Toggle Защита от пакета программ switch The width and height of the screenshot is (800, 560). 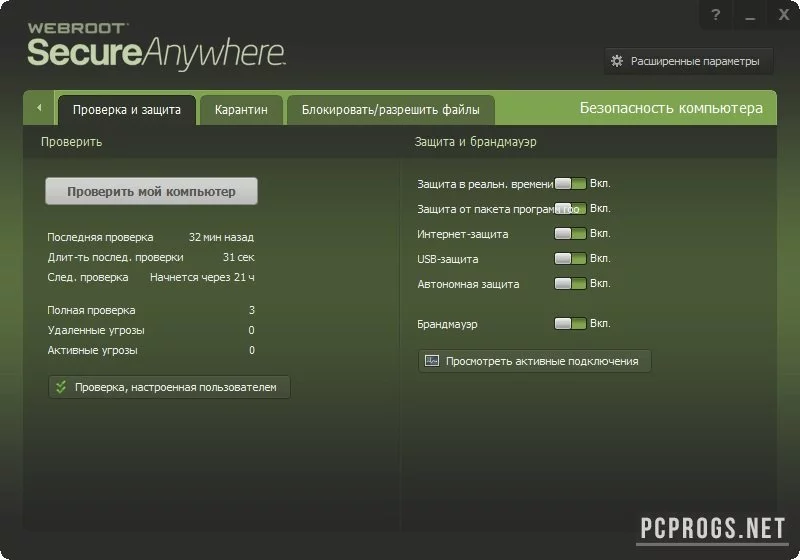(570, 209)
